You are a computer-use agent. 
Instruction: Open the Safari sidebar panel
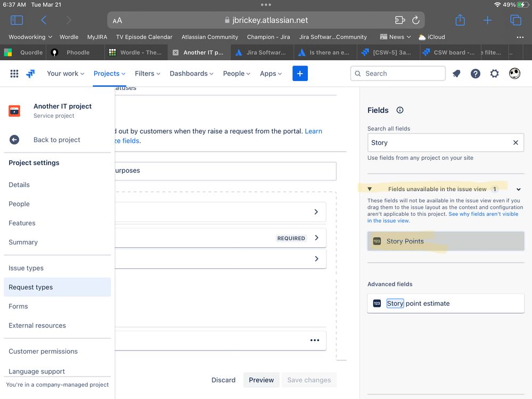tap(17, 20)
